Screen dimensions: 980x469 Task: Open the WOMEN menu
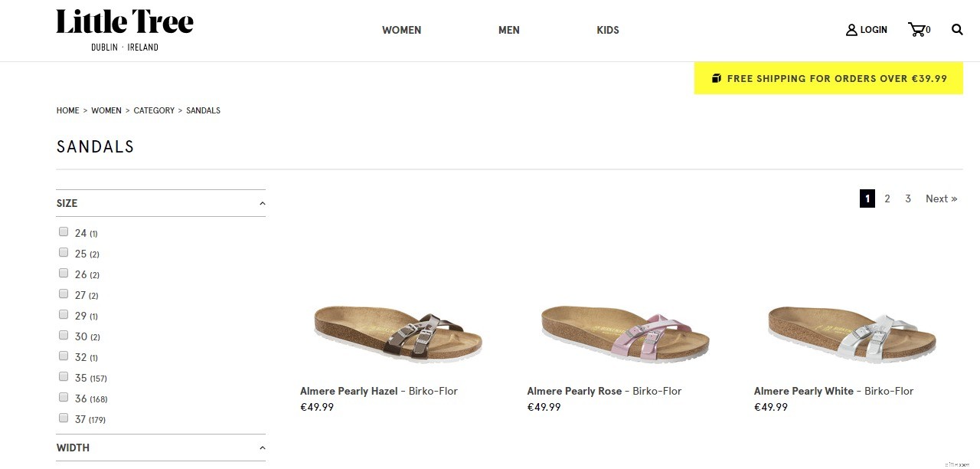[401, 30]
